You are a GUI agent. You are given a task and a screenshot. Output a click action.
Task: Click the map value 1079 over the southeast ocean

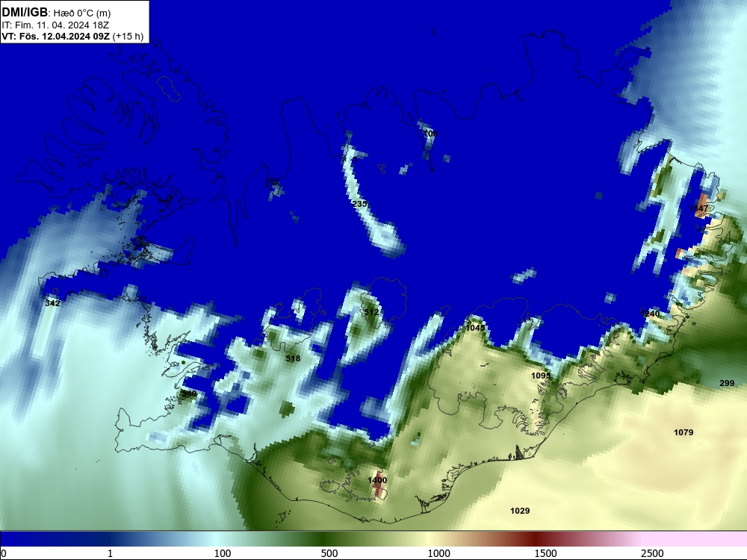[x=684, y=432]
